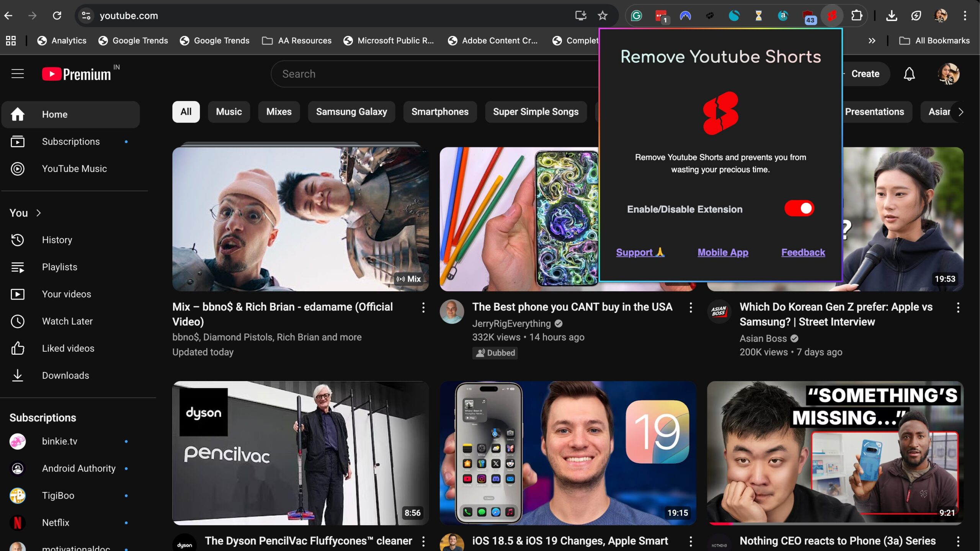Open the Feedback link in popup

(x=803, y=252)
